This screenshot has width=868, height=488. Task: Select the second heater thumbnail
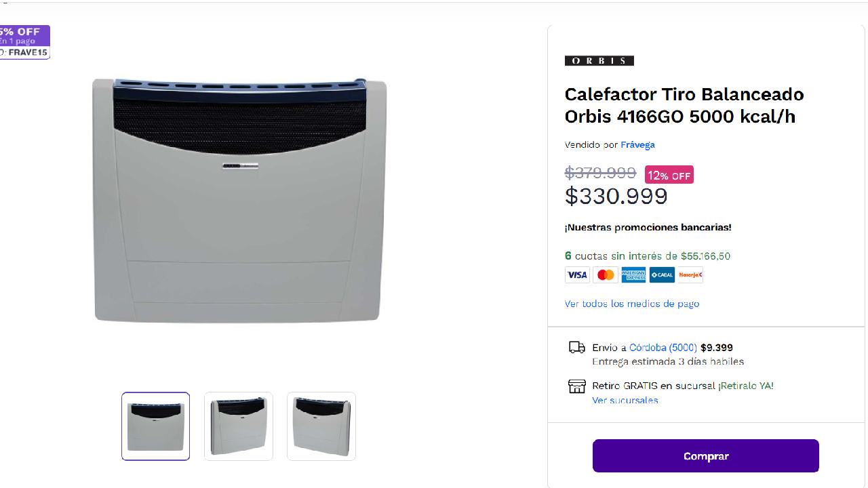coord(239,426)
